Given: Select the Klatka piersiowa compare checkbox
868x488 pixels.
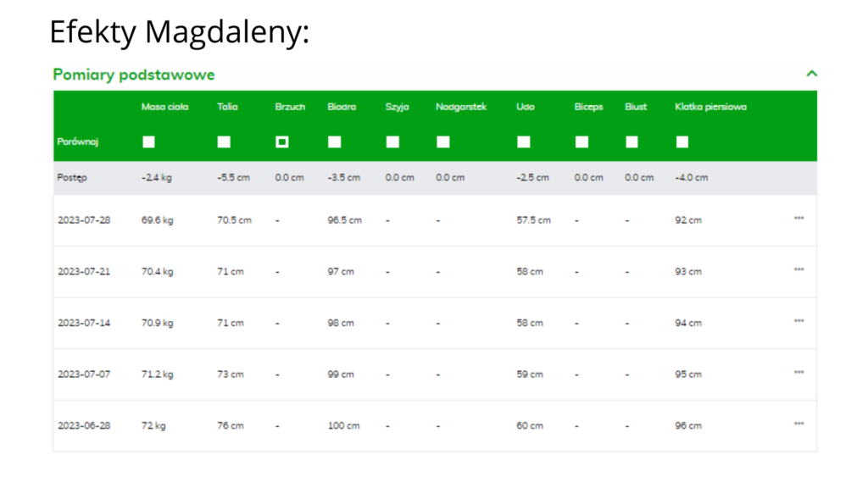Looking at the screenshot, I should pyautogui.click(x=682, y=142).
